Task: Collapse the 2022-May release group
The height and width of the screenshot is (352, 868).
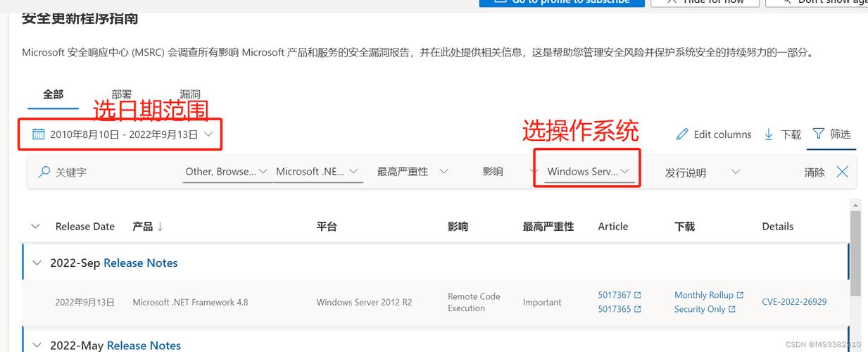Action: click(37, 346)
